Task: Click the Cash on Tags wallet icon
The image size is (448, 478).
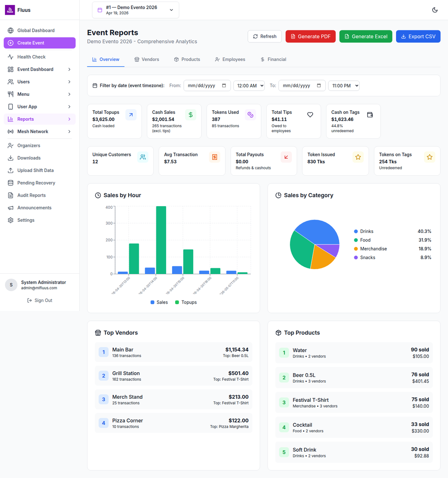Action: point(370,115)
